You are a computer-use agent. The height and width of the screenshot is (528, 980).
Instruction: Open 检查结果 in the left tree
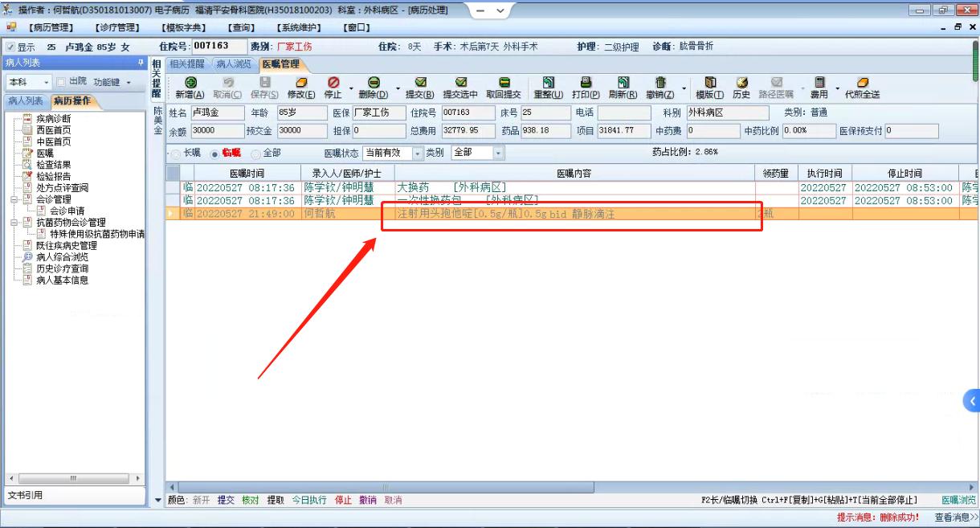click(53, 164)
